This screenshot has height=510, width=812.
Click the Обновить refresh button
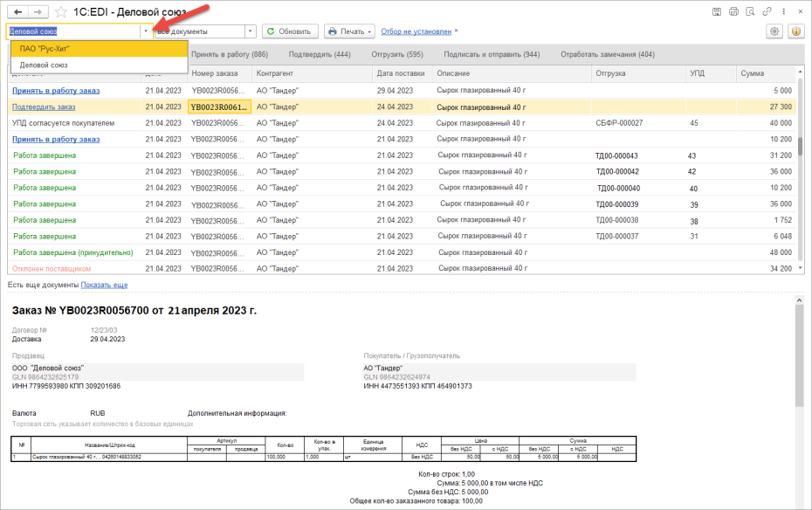(x=289, y=31)
